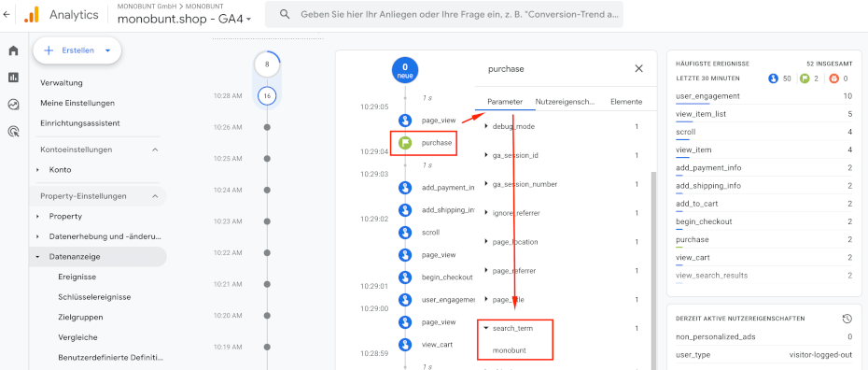
Task: Collapse the search_term parameter
Action: tap(486, 328)
